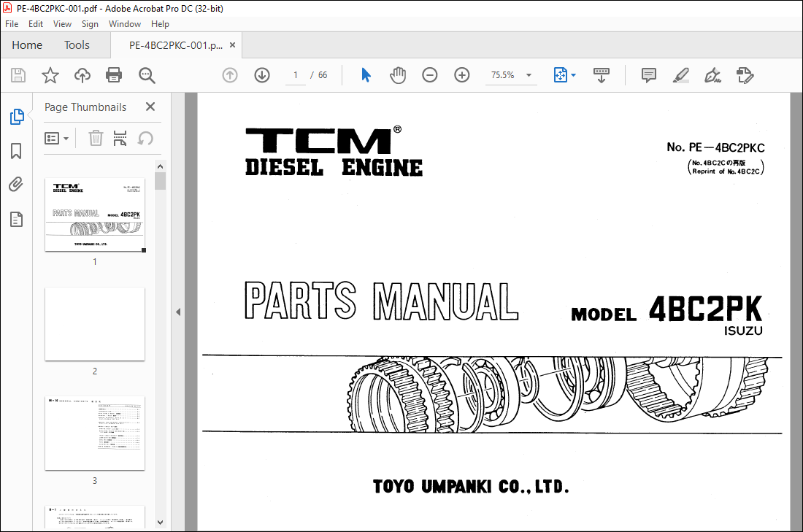Show Page Thumbnails sidebar icon
The width and height of the screenshot is (803, 532).
16,117
